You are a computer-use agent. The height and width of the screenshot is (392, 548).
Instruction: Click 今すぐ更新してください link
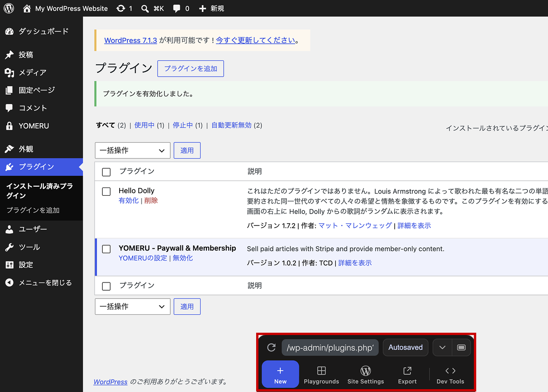[256, 40]
